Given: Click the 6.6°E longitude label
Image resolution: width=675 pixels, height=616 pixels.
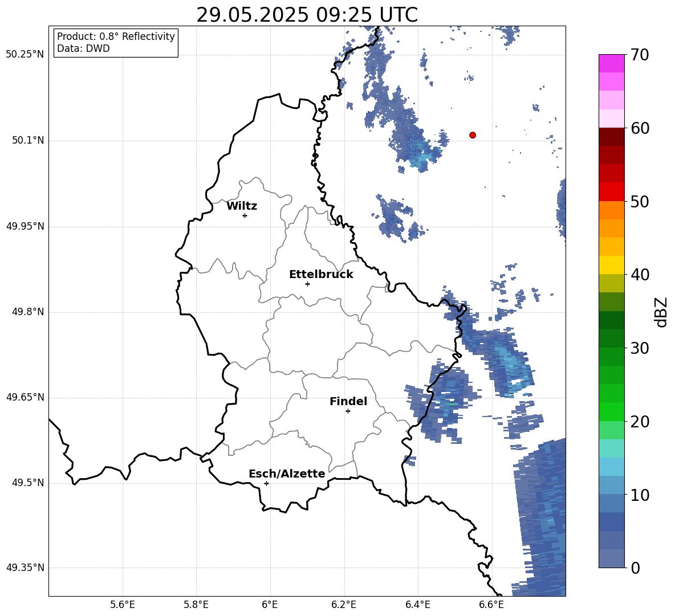Looking at the screenshot, I should click(x=491, y=605).
